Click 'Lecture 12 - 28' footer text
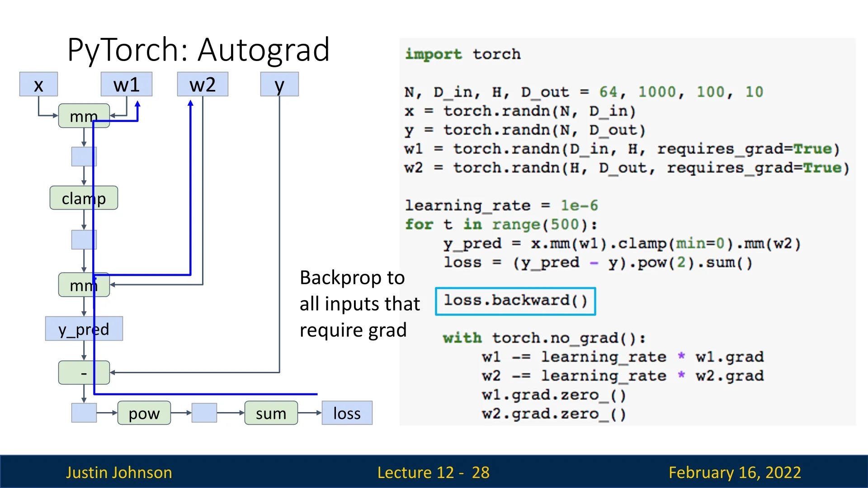The image size is (868, 488). (x=433, y=472)
